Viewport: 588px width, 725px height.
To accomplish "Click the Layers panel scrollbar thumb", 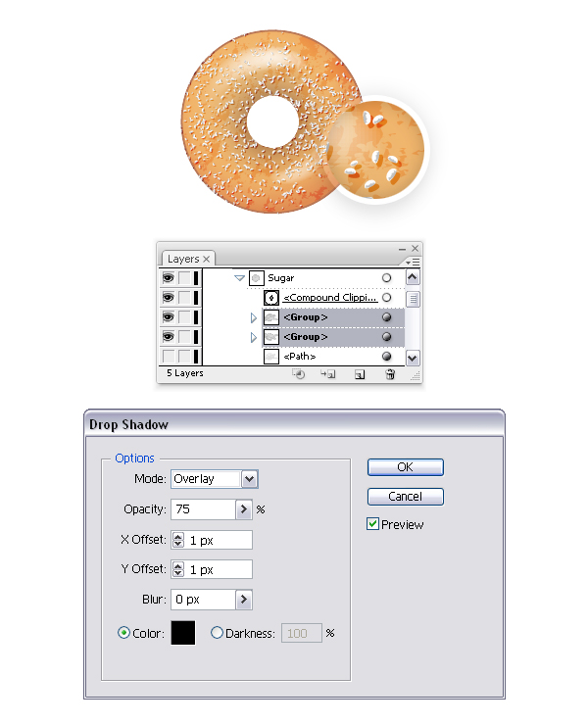I will tap(413, 299).
